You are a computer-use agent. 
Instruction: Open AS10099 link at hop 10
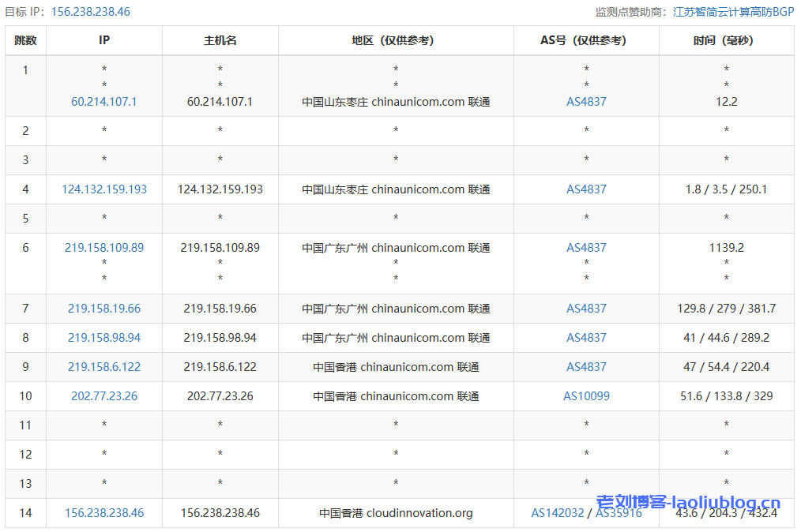coord(586,395)
